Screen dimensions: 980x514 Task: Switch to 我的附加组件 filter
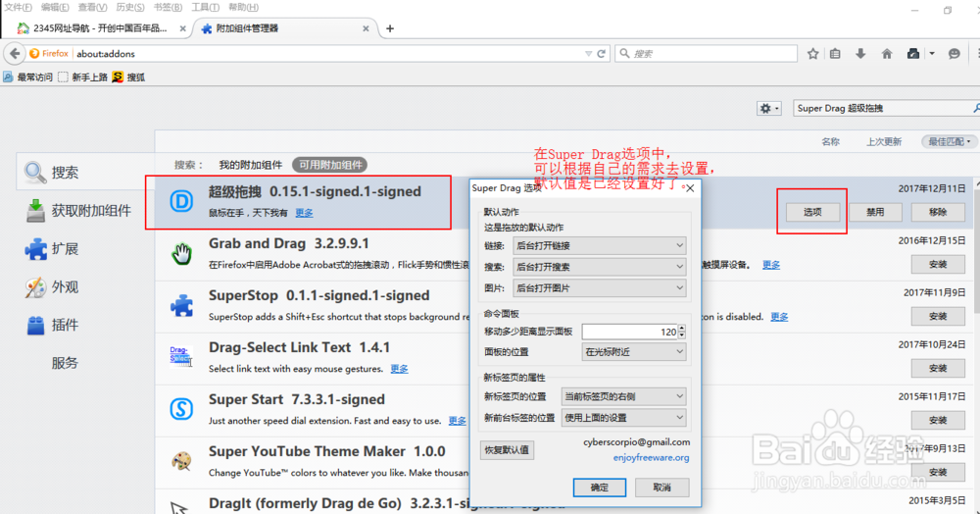click(x=251, y=165)
